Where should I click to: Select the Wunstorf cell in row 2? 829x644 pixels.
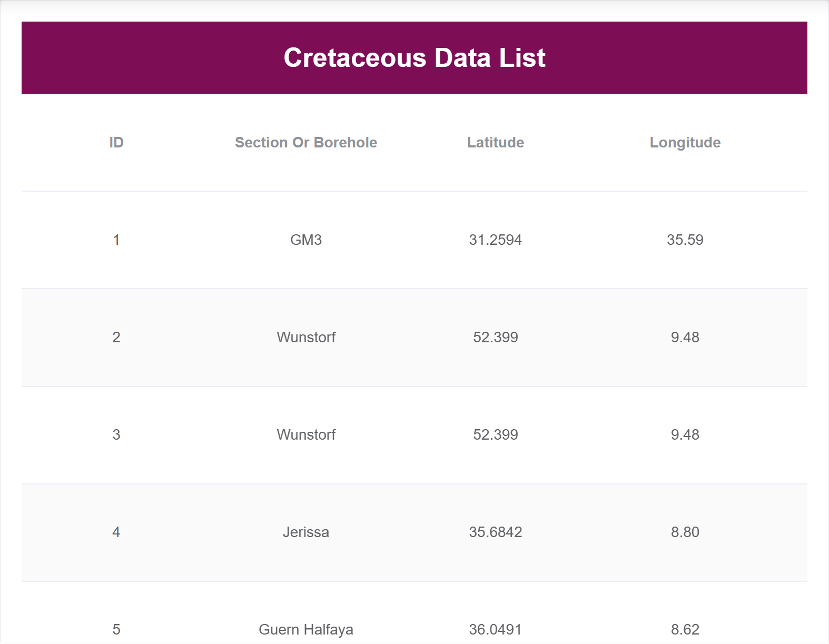[306, 338]
